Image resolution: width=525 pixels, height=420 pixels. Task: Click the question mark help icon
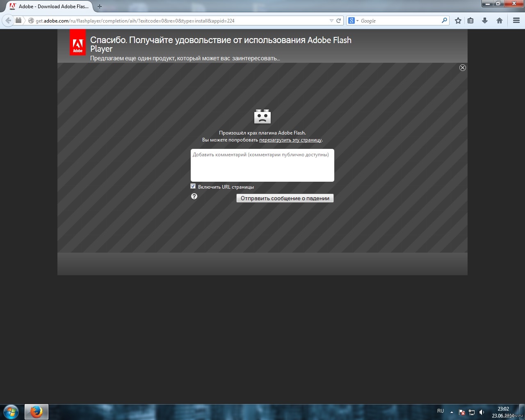coord(194,196)
